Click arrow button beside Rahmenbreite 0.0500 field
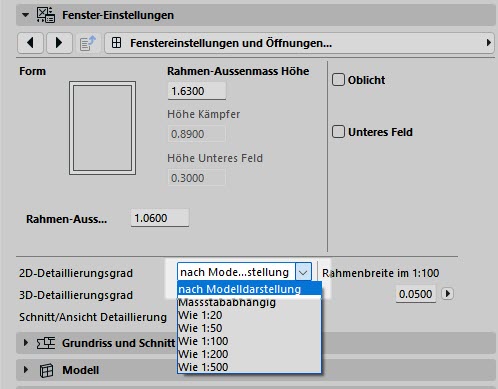Screen dimensions: 498x389 pos(447,294)
